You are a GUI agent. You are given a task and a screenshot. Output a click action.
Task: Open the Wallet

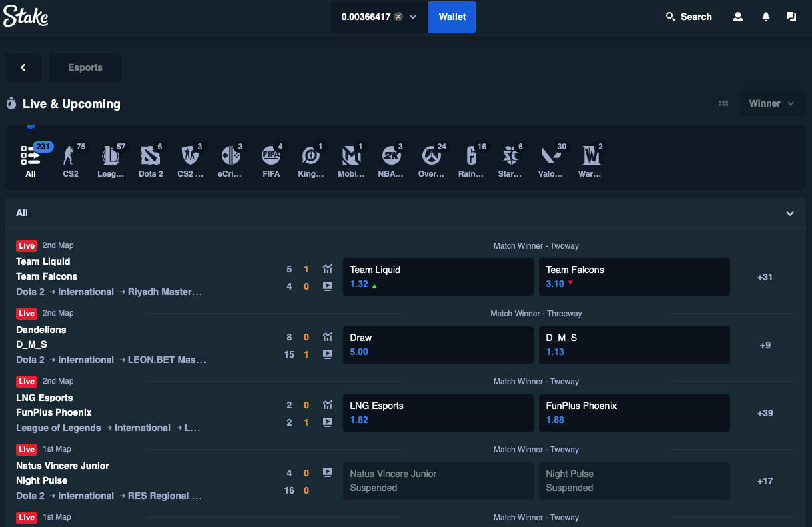pos(452,17)
